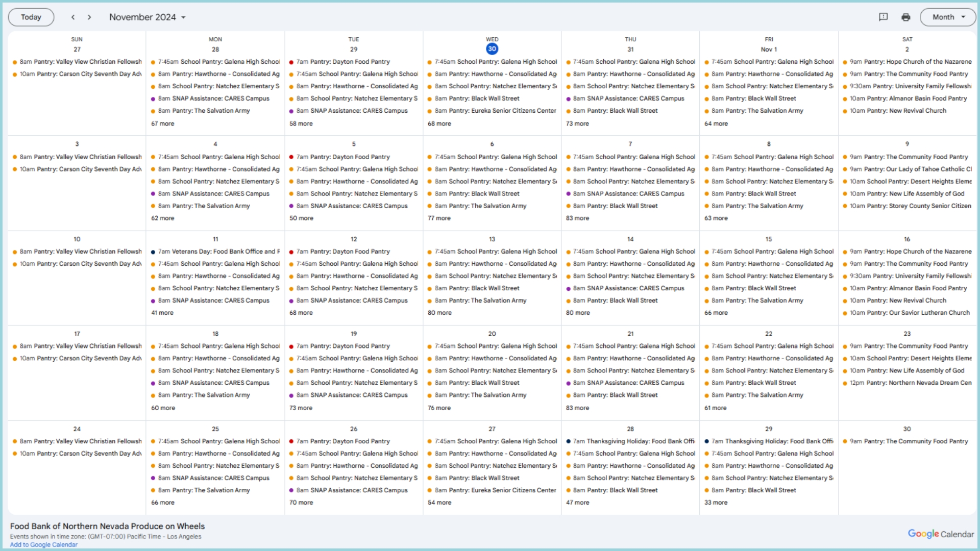Expand 33 more events on Nov 29

[x=716, y=503]
